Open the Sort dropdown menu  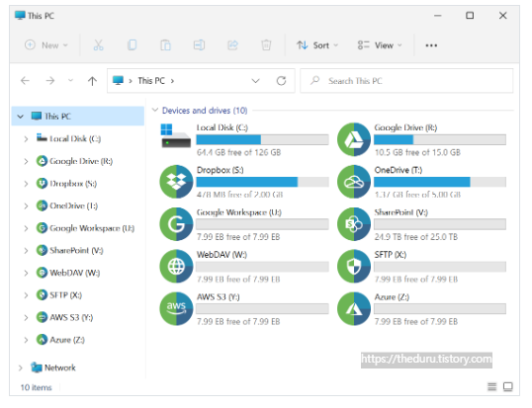[x=317, y=45]
